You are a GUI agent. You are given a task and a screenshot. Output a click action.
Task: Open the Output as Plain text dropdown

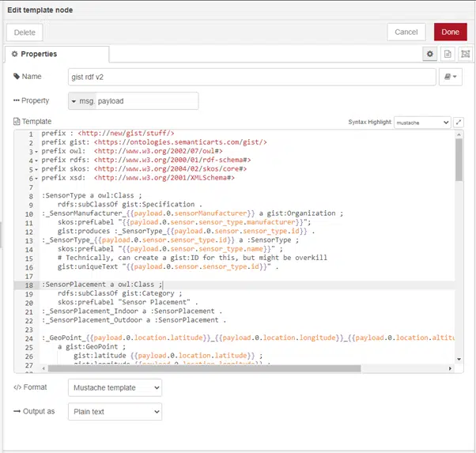(115, 412)
